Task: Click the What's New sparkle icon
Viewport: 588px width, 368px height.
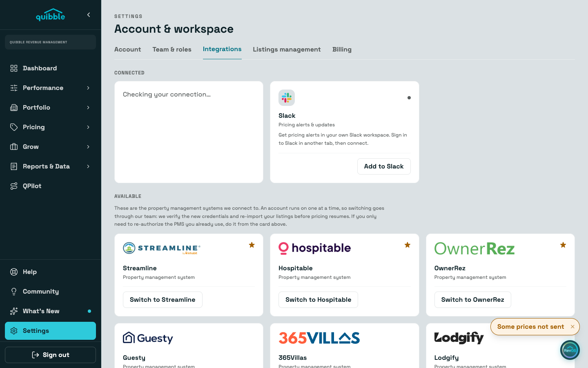Action: pyautogui.click(x=14, y=311)
